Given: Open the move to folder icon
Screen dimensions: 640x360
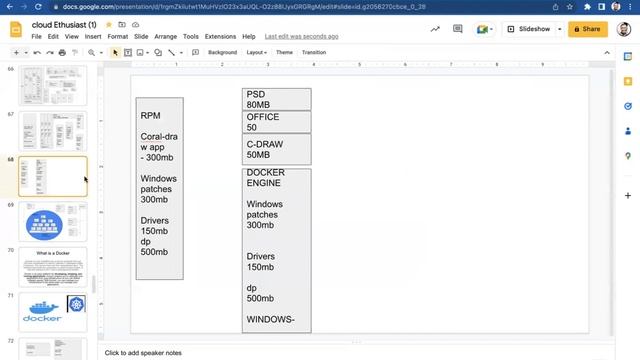Looking at the screenshot, I should [122, 25].
